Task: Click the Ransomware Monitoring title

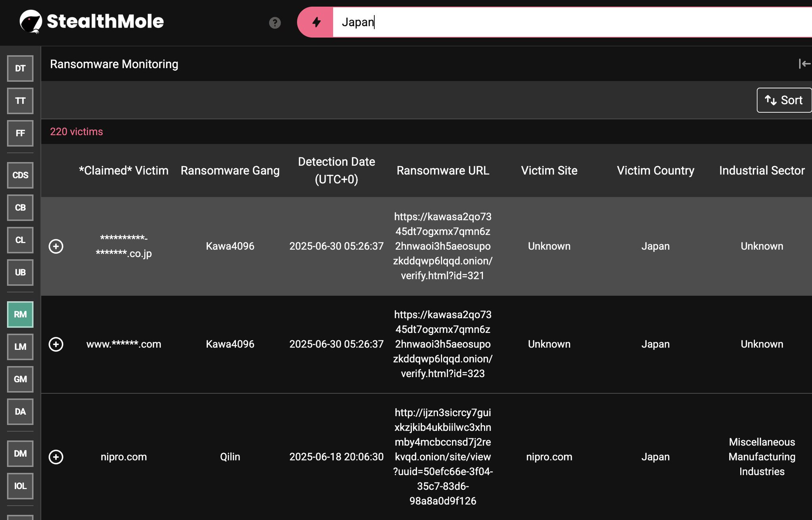Action: pos(114,64)
